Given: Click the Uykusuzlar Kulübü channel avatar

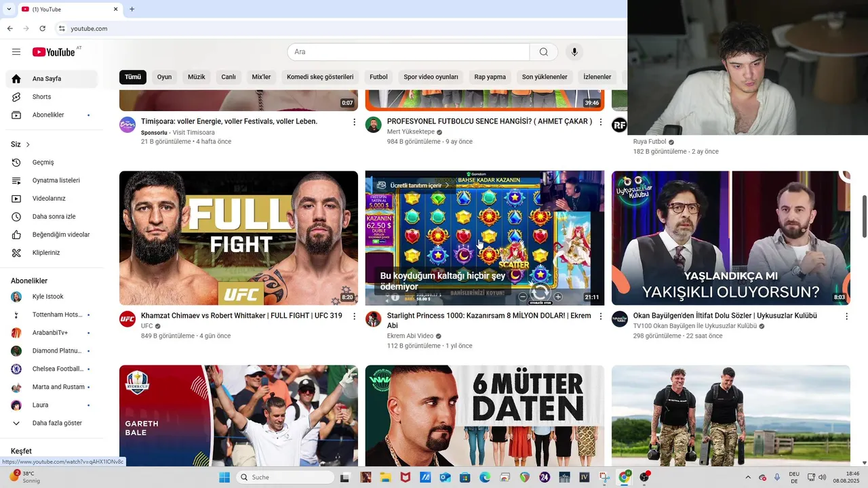Looking at the screenshot, I should tap(620, 319).
